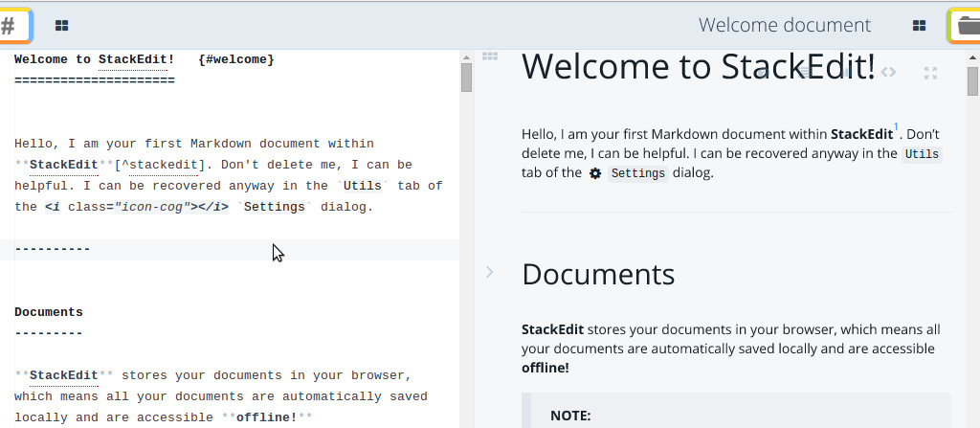Click the Documents heading in the preview
The width and height of the screenshot is (980, 428).
[x=598, y=274]
